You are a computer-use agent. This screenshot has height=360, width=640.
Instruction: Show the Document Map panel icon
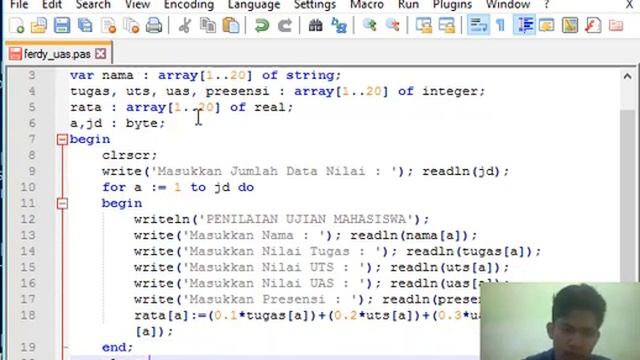point(570,25)
